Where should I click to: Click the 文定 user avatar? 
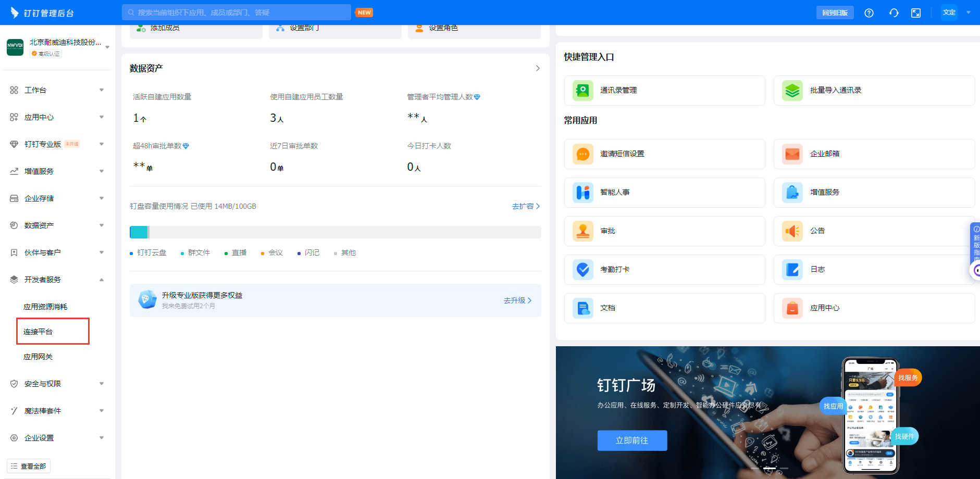949,12
